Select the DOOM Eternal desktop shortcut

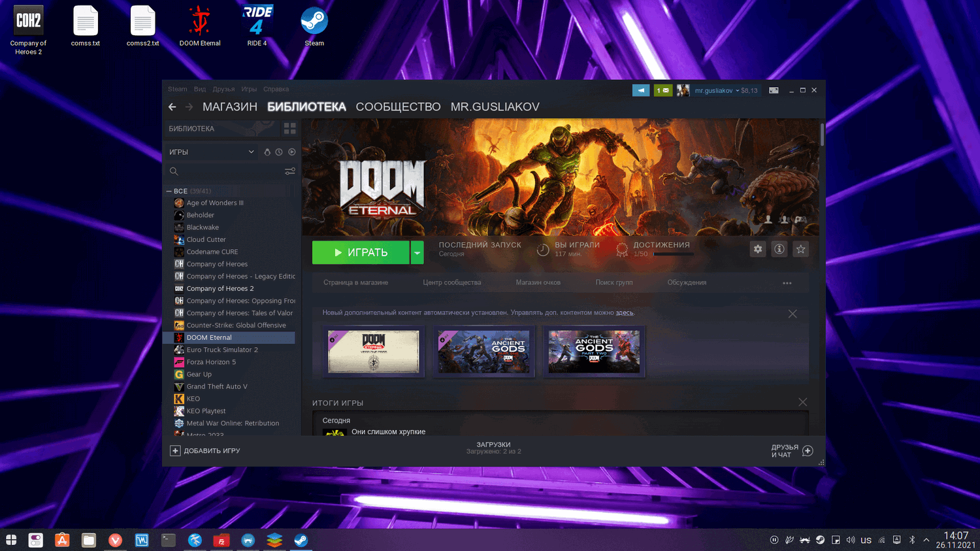click(x=200, y=27)
